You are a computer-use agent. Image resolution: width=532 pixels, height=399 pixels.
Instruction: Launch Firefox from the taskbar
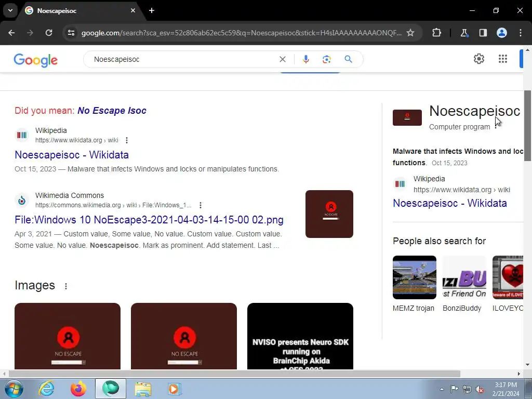[x=78, y=389]
